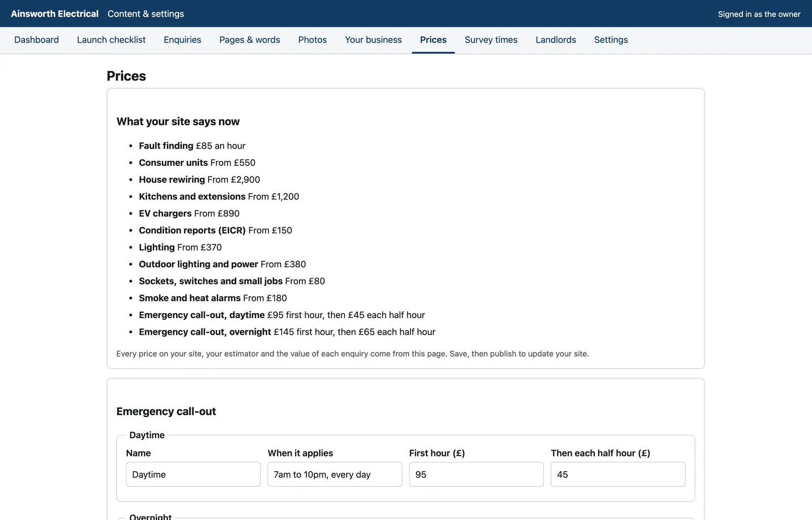Click the Ainsworth Electrical site name

[55, 14]
